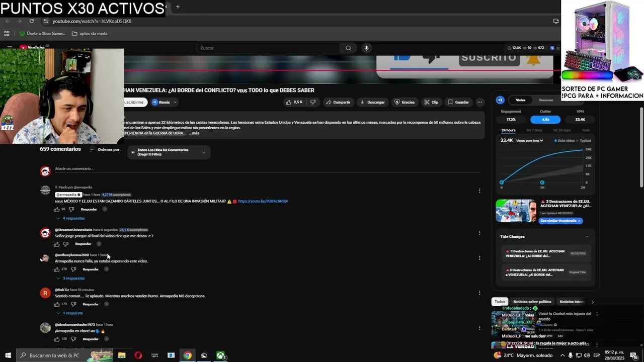Open the aptos sta marta bookmark folder

click(x=90, y=34)
